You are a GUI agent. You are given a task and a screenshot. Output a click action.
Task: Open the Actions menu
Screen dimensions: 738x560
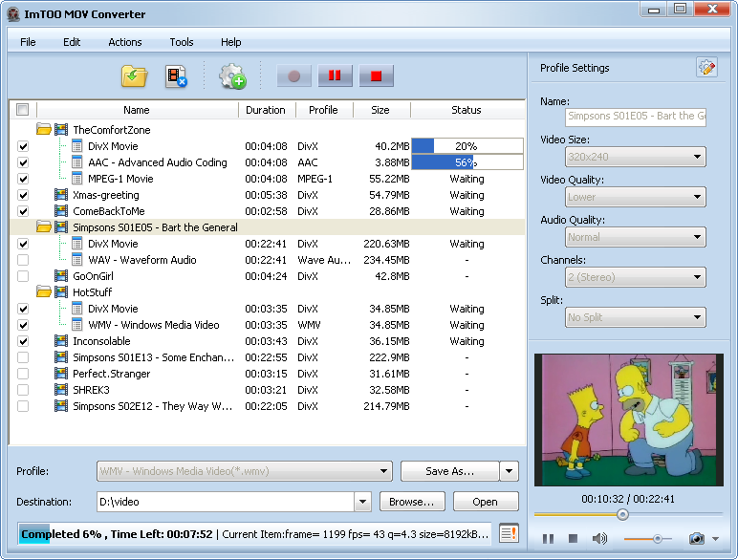coord(124,42)
